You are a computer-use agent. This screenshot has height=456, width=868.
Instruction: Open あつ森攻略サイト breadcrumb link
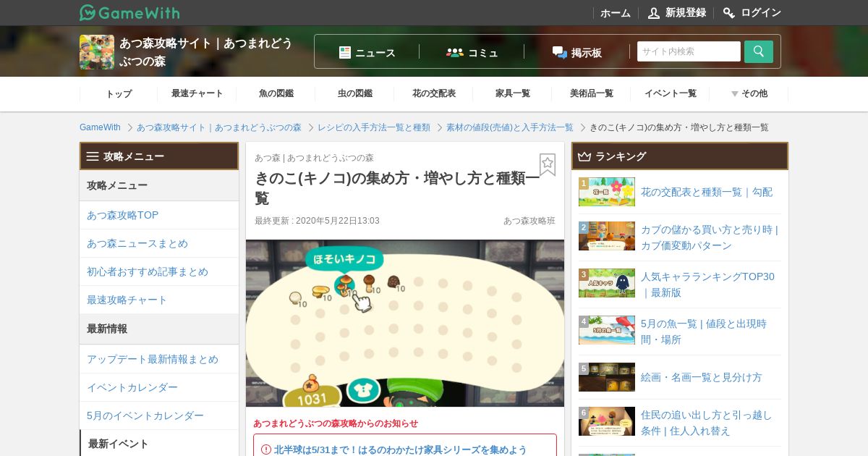[219, 127]
